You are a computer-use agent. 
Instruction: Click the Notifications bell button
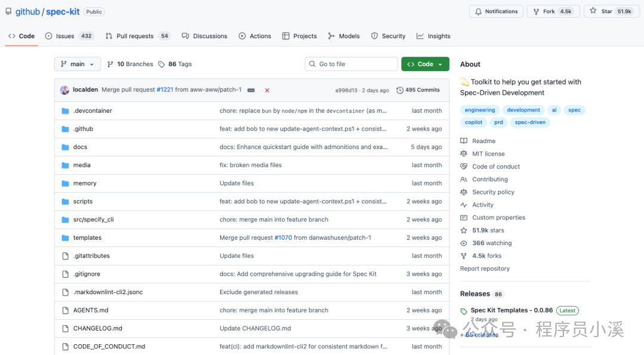point(496,11)
